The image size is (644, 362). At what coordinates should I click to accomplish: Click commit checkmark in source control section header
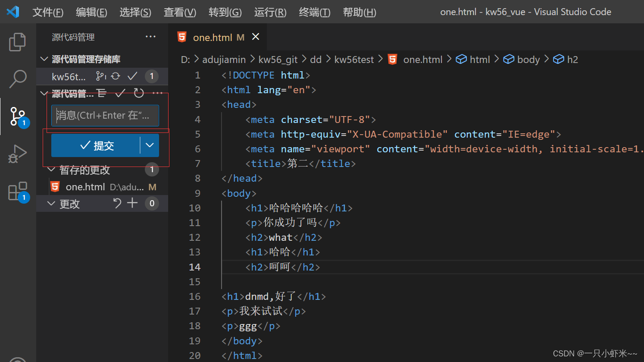point(120,93)
